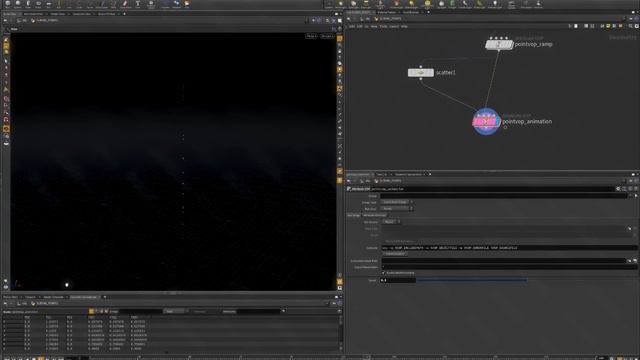Click the Speed value field

pos(398,280)
